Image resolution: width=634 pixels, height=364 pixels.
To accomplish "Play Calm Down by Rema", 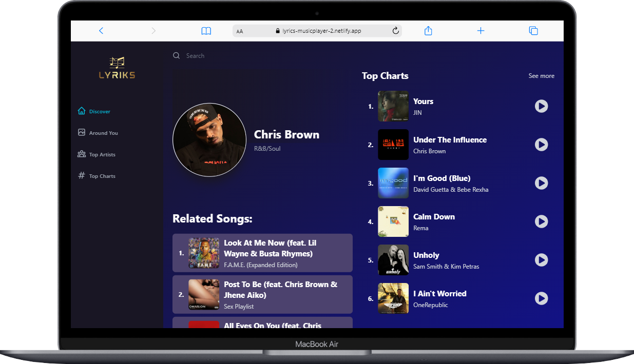I will coord(541,221).
